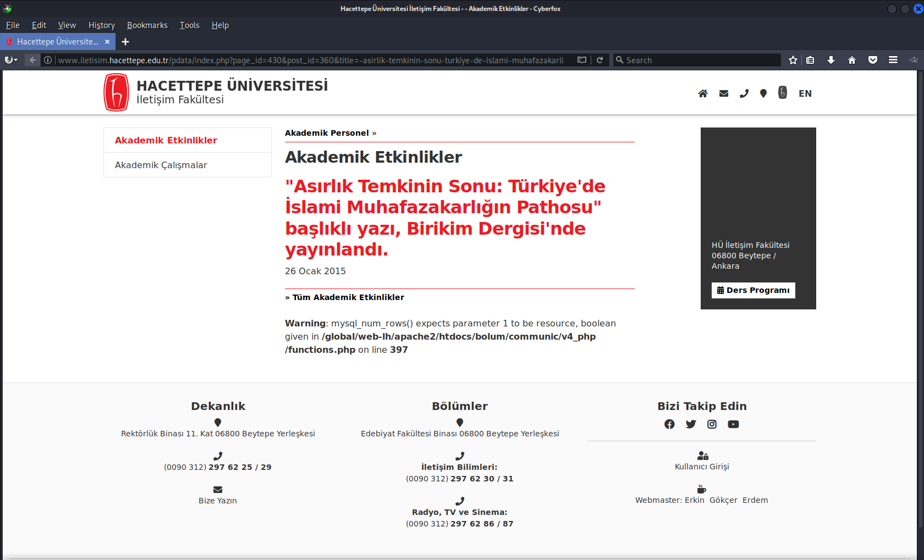924x560 pixels.
Task: Click the map marker icon in site header
Action: tap(763, 93)
